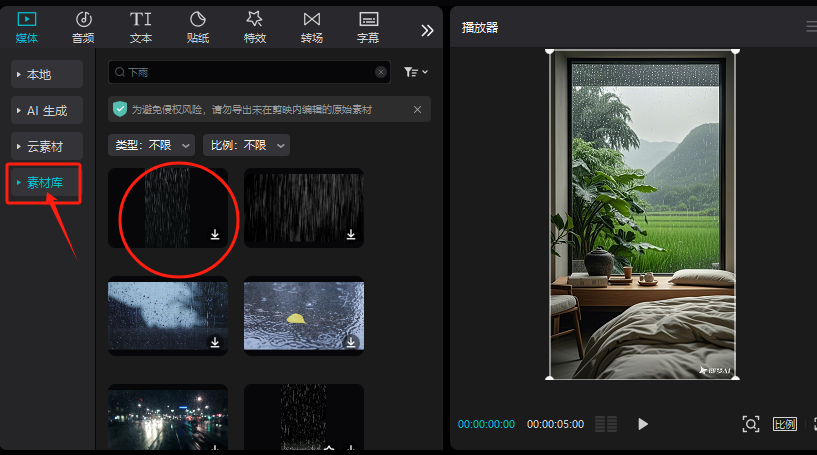The width and height of the screenshot is (817, 455).
Task: Select the bottom narrow rain strip thumbnail
Action: click(304, 417)
